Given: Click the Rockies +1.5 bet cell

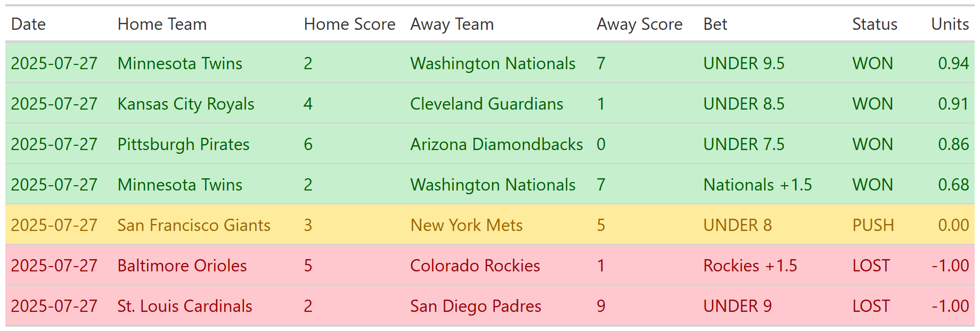Looking at the screenshot, I should tap(750, 266).
